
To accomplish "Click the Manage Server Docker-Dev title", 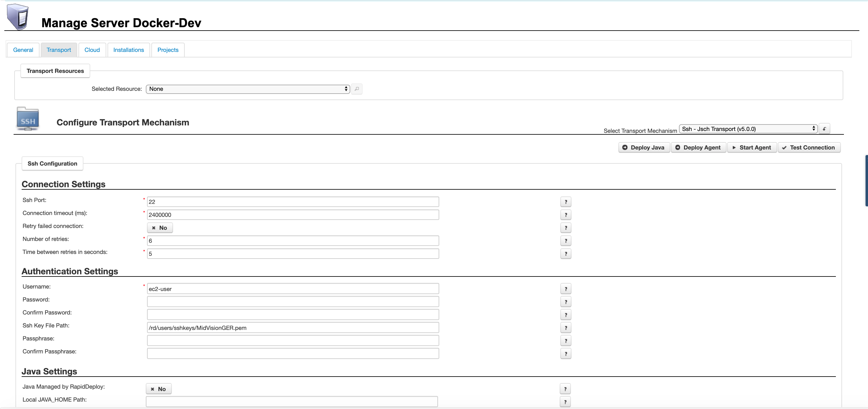I will coord(121,23).
